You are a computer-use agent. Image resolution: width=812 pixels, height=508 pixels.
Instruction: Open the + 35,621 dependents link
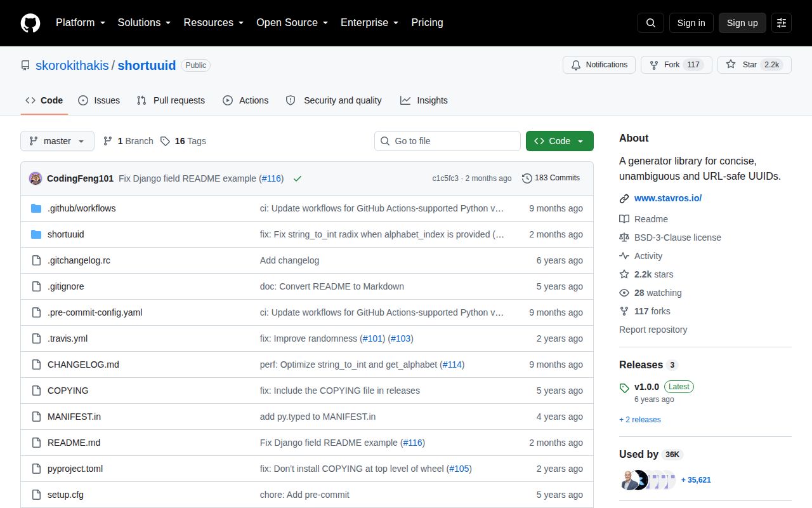point(696,480)
